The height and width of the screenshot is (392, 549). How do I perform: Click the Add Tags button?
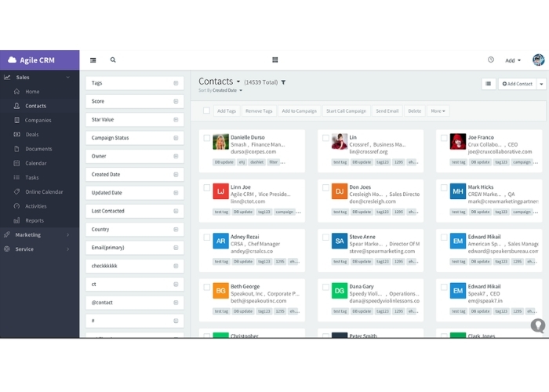click(227, 111)
